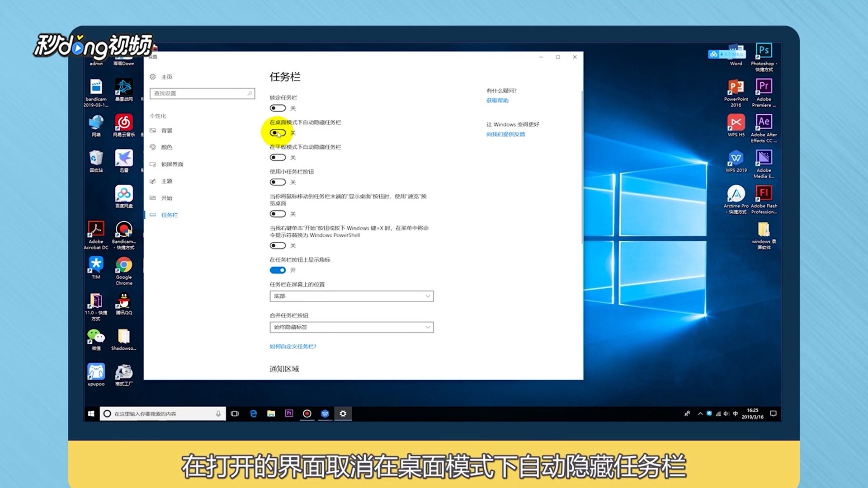Toggle the 锁定任务栏 switch
The height and width of the screenshot is (488, 868).
point(278,108)
